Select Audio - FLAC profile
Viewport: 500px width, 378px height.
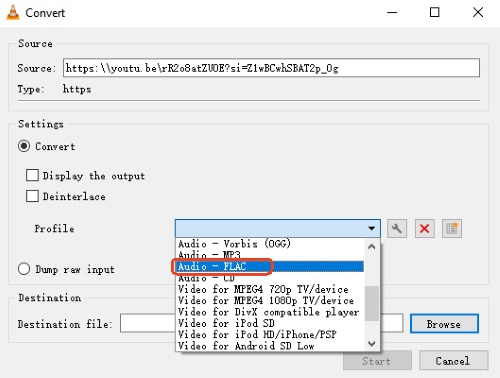point(270,266)
